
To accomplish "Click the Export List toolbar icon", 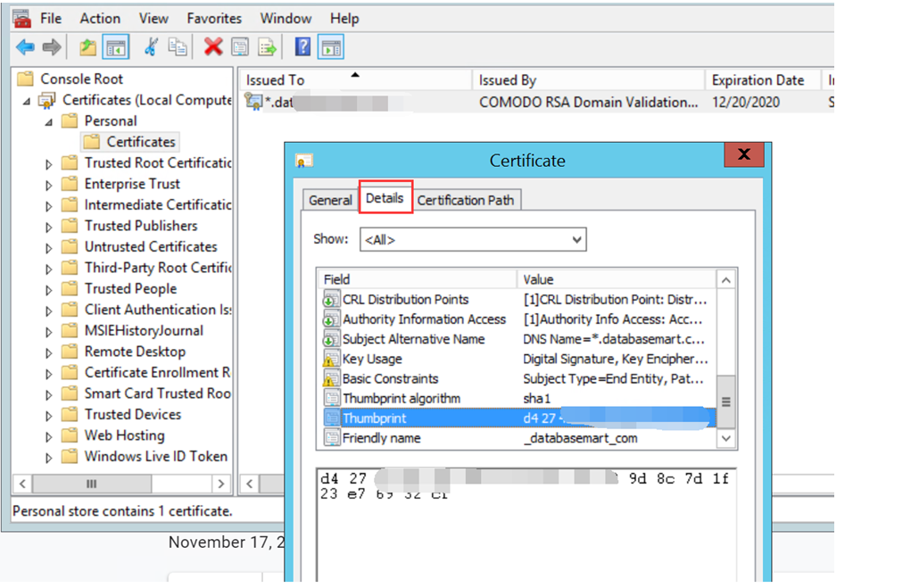I will point(268,47).
